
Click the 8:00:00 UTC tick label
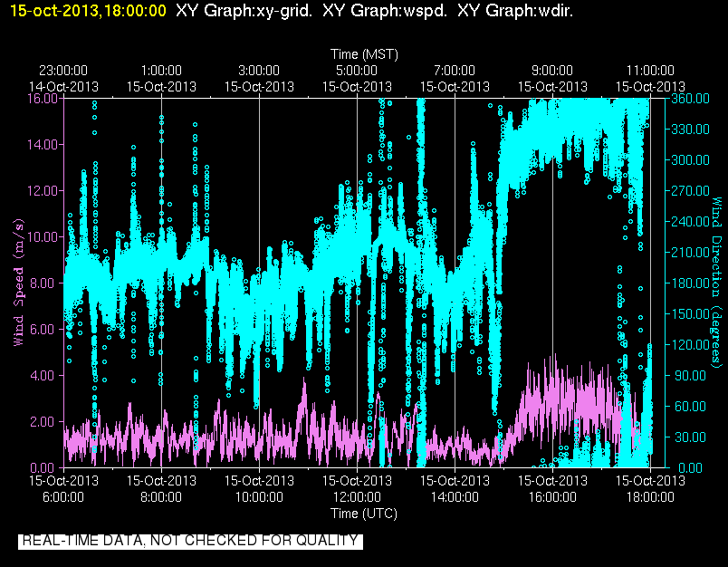point(161,497)
